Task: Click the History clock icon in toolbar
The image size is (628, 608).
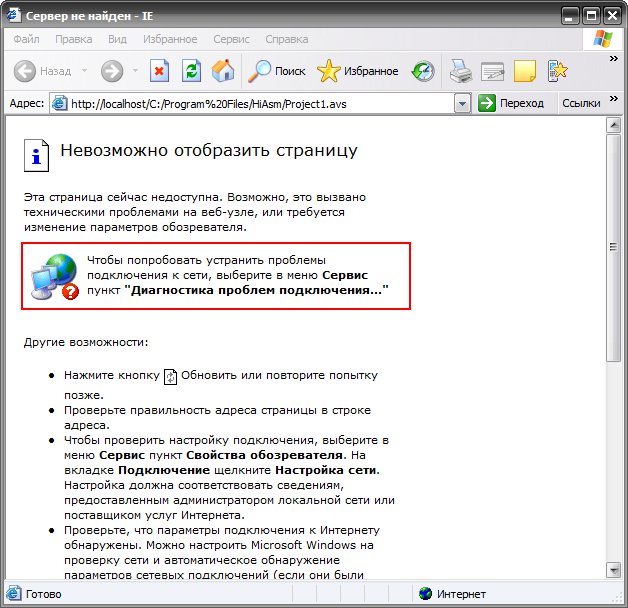Action: 424,71
